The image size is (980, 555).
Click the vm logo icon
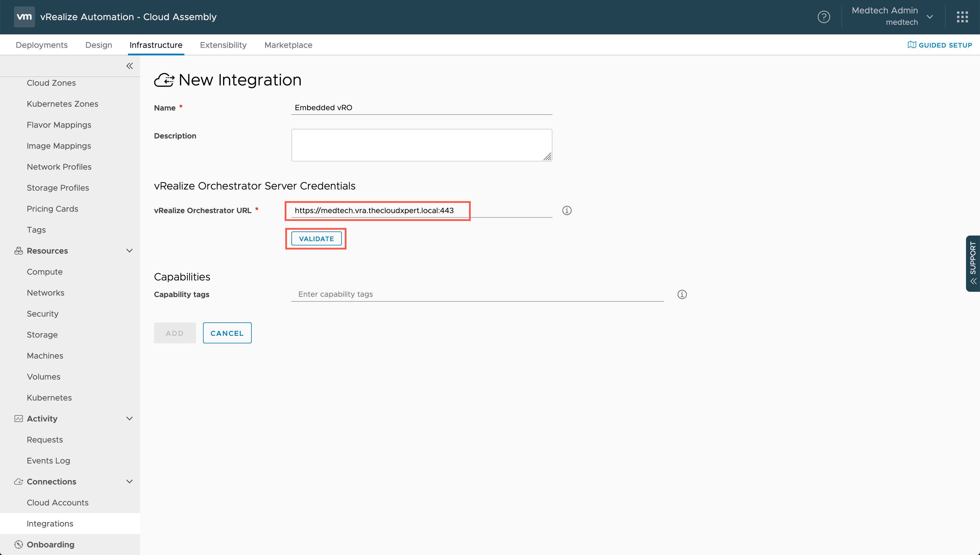24,17
